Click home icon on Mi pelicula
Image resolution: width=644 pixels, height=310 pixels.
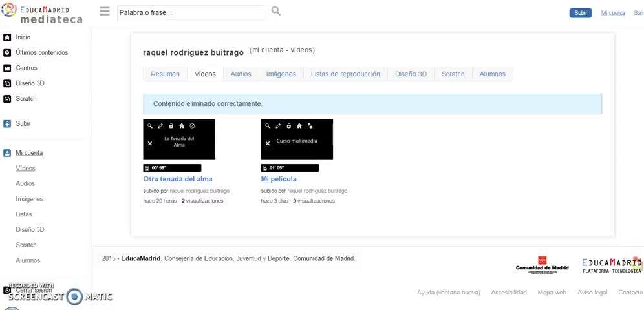299,126
